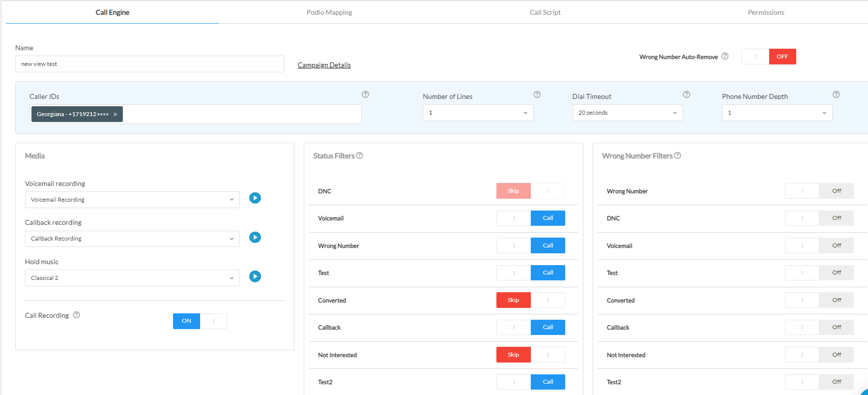Screen dimensions: 868x395
Task: Expand the Dial Timeout dropdown
Action: 627,113
